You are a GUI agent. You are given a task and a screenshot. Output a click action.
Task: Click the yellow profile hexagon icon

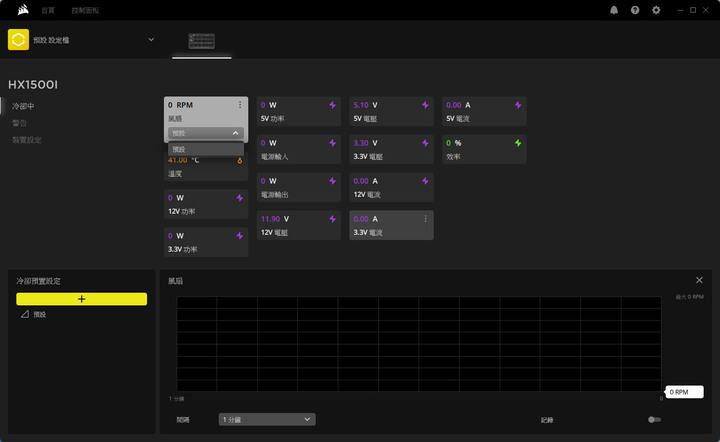click(x=18, y=39)
